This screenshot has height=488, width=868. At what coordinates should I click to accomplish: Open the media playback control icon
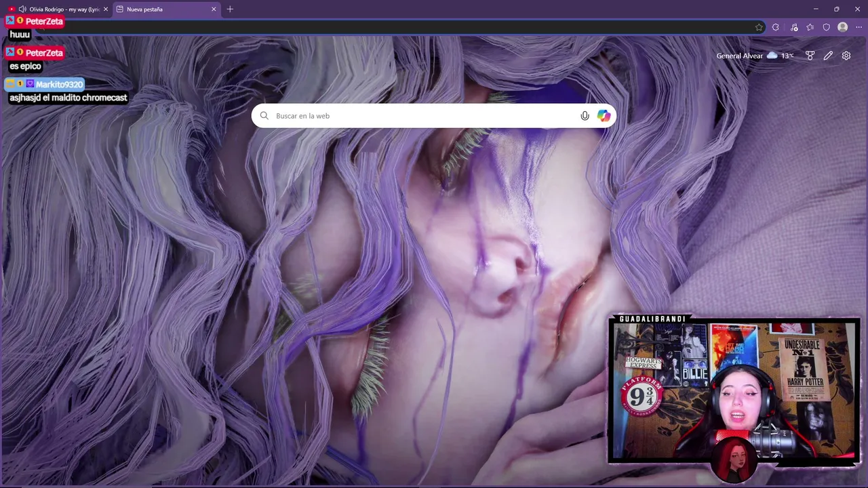pos(794,27)
